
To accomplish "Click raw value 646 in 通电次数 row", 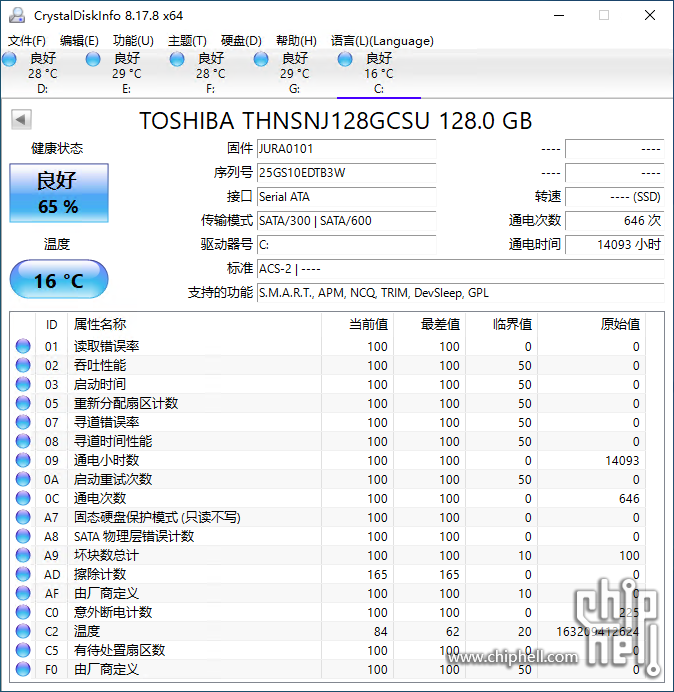I will pos(629,498).
